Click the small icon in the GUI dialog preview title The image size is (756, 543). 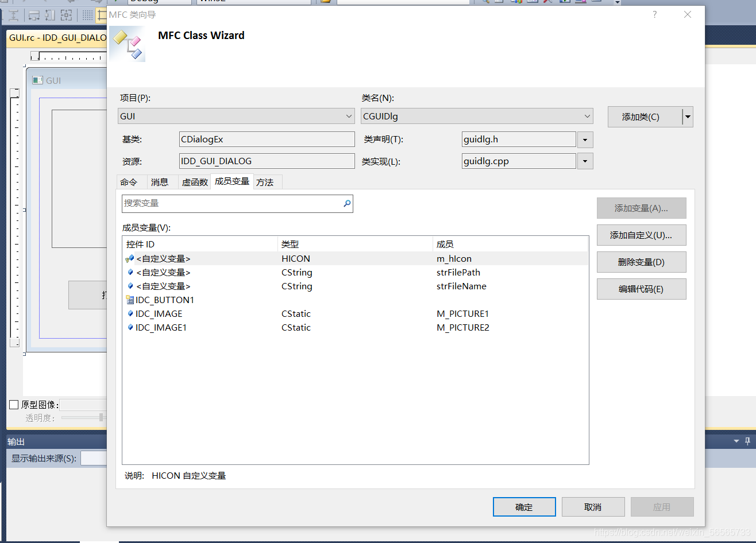(38, 80)
